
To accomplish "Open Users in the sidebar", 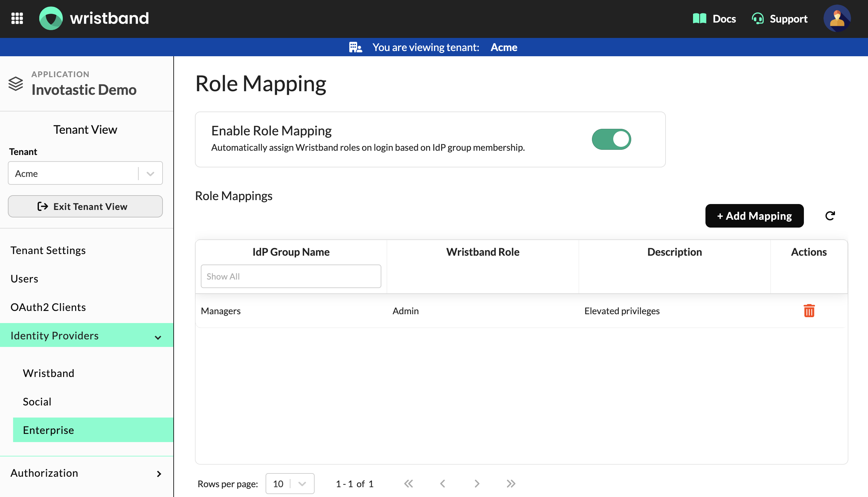I will tap(24, 279).
